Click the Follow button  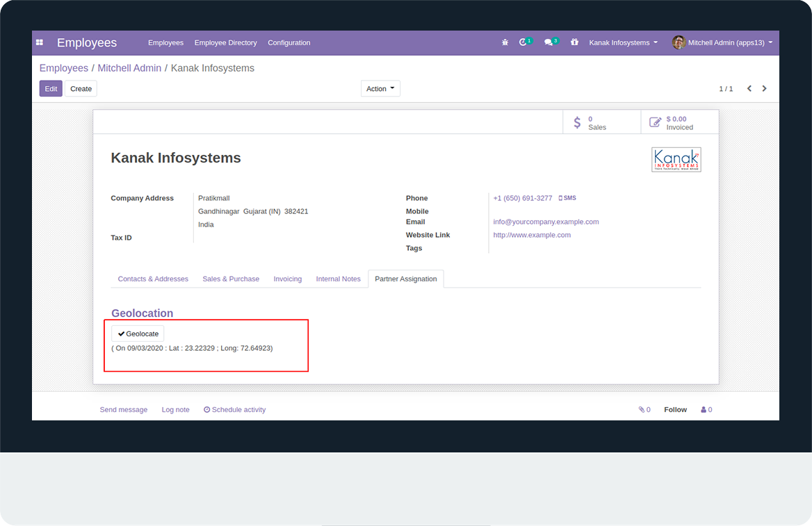675,409
